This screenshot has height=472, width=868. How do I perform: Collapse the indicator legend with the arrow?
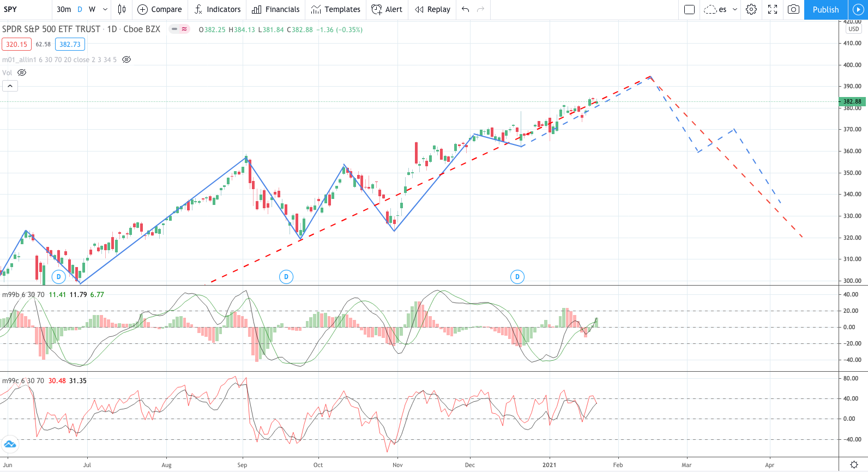click(x=10, y=86)
